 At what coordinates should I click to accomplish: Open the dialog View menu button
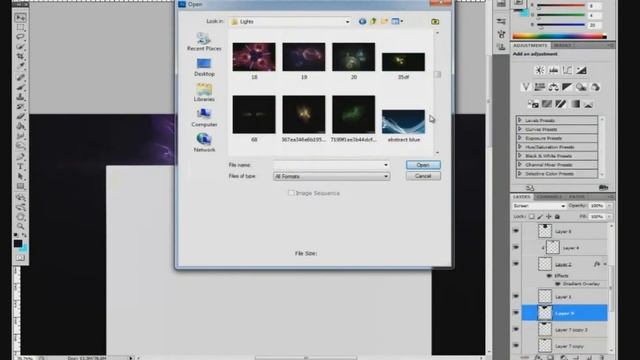click(x=397, y=21)
